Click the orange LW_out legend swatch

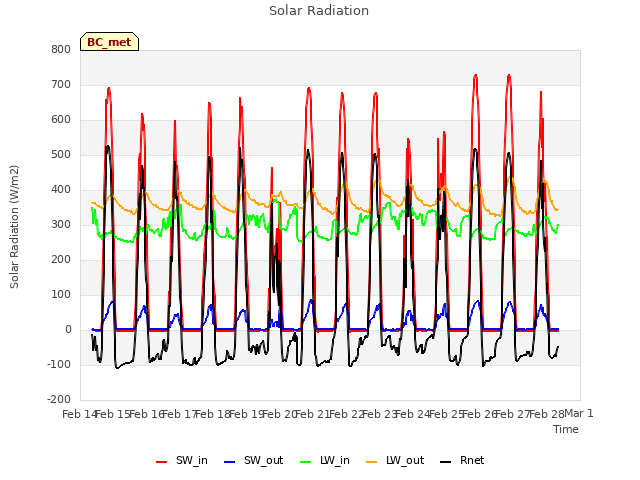coord(372,462)
